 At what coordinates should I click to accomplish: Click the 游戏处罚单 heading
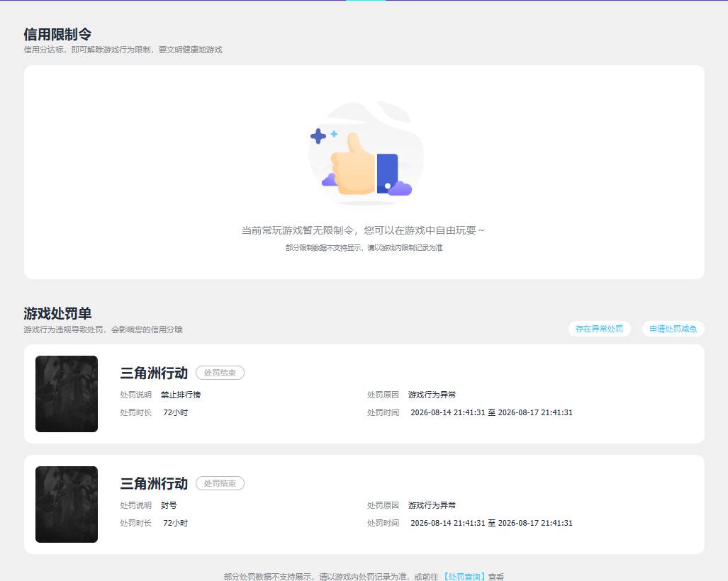point(57,313)
